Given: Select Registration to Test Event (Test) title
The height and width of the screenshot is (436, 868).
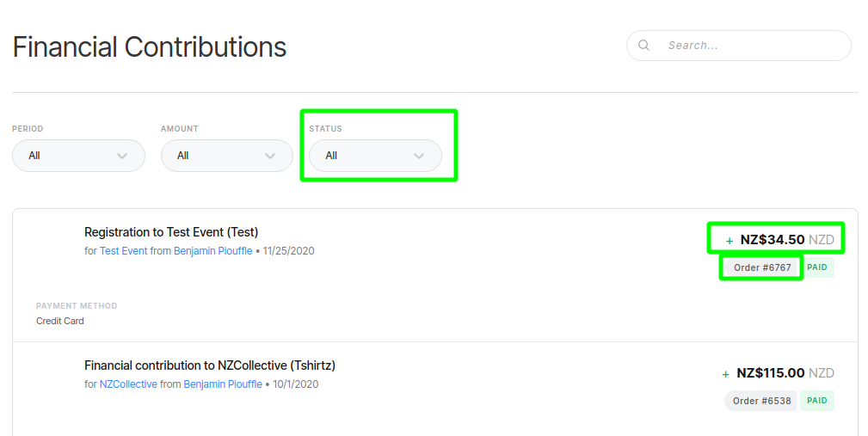Looking at the screenshot, I should click(x=171, y=232).
